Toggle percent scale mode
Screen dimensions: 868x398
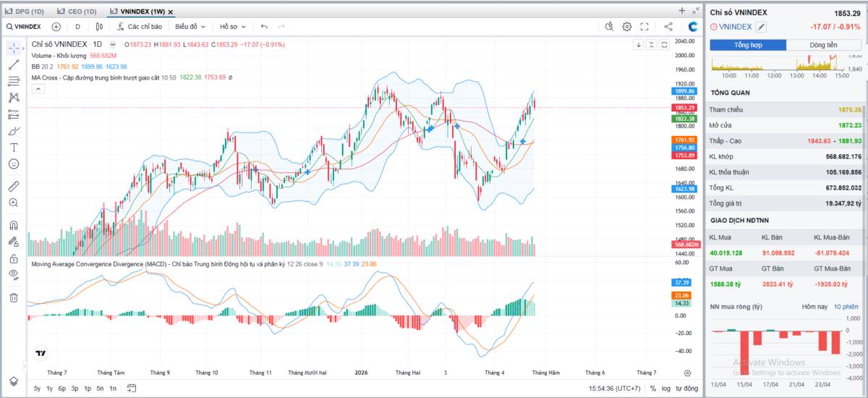click(x=653, y=389)
